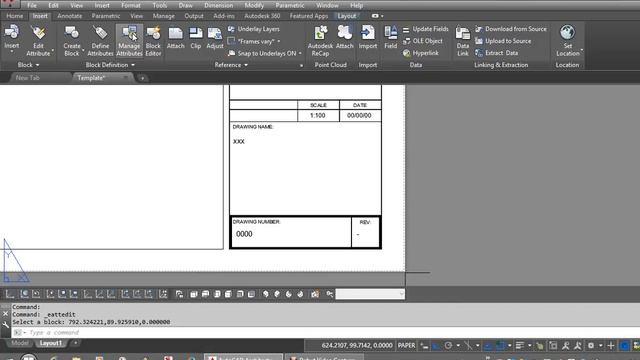Open the Manage Attributes tool
Viewport: 640px width, 360px height.
point(129,40)
